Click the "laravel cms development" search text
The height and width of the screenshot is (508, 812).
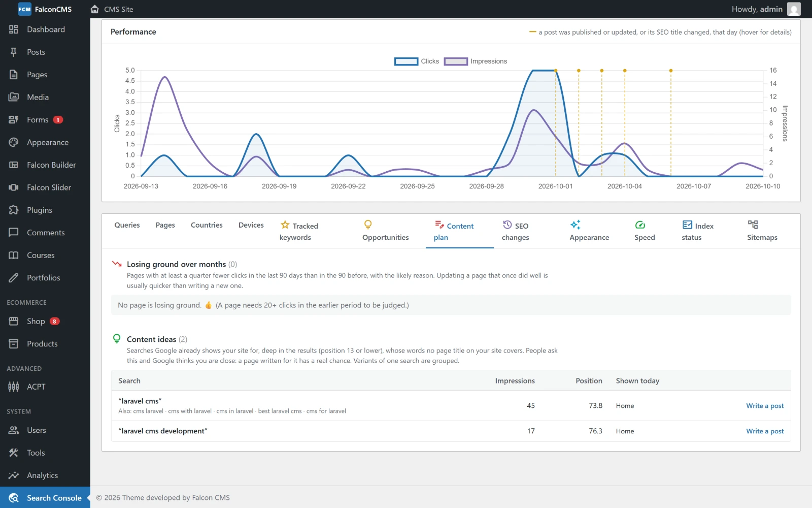click(x=163, y=431)
